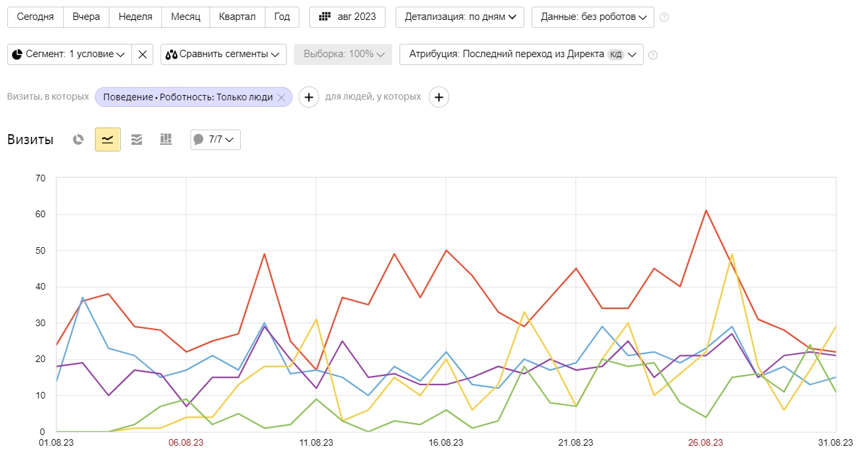Switch to column chart view
The image size is (868, 461).
(x=166, y=139)
